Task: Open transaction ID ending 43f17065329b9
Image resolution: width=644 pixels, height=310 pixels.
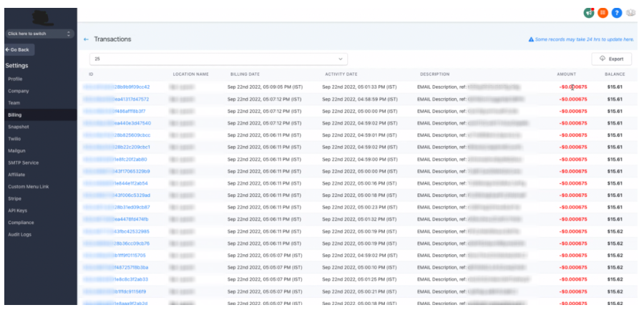Action: 117,171
